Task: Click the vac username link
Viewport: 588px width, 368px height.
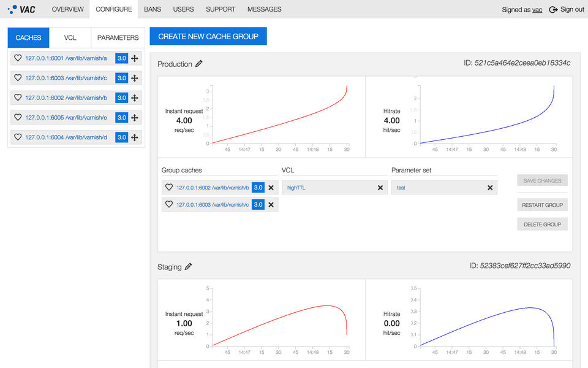Action: pos(537,10)
